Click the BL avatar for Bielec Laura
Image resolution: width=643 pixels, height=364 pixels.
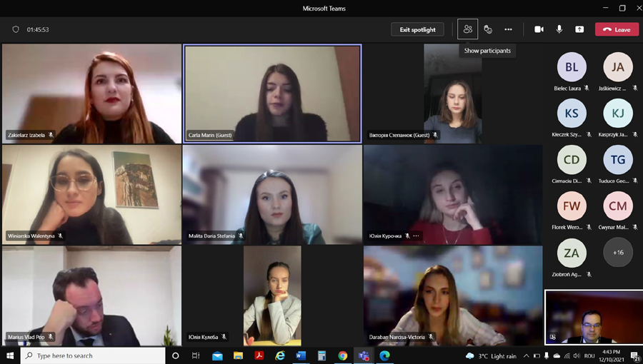tap(572, 67)
